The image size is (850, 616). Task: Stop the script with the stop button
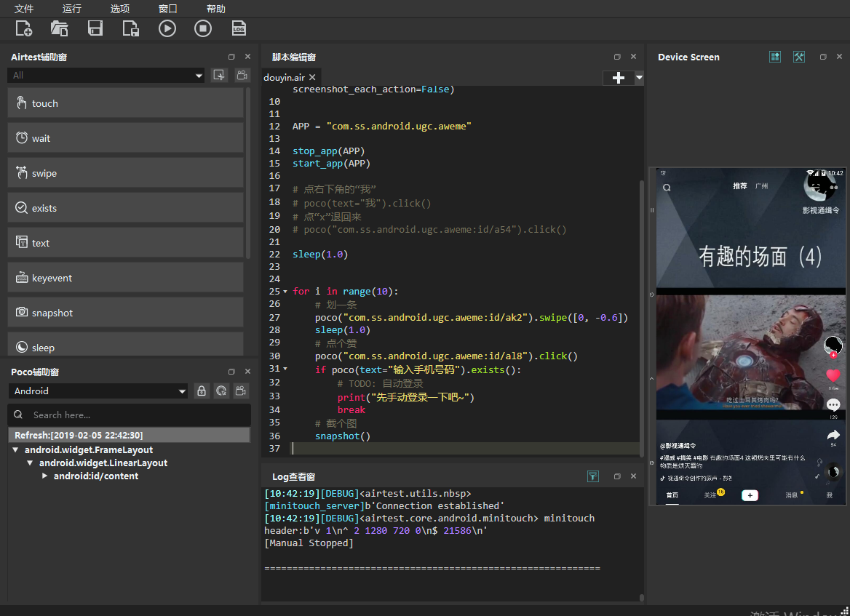203,28
